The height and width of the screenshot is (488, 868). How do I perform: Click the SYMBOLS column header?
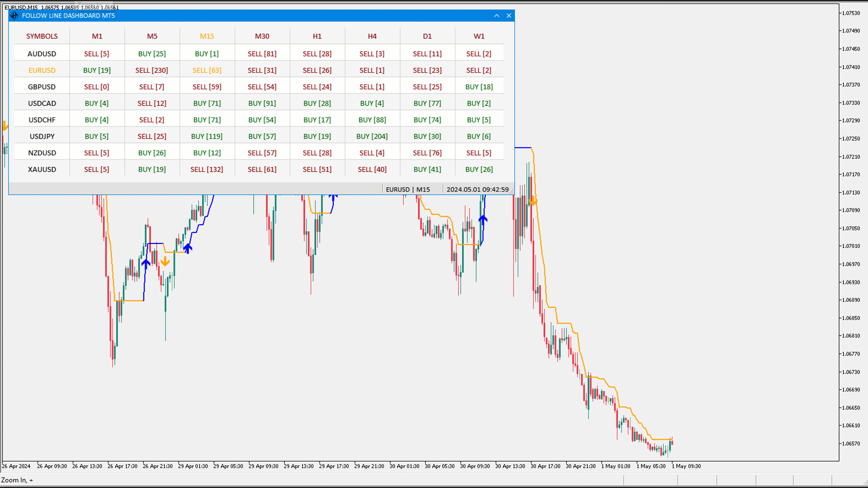click(x=42, y=36)
